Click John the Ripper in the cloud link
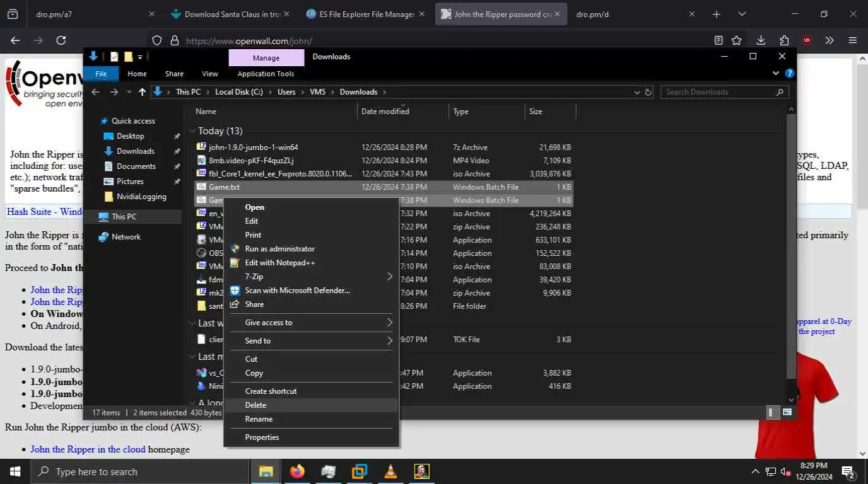Screen dimensions: 868x484 88,449
